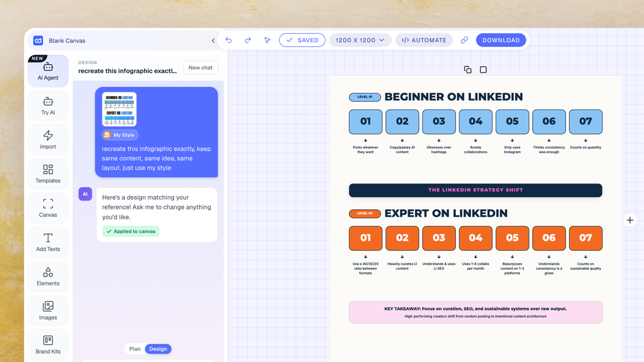
Task: Open the AI Agent panel
Action: [48, 71]
